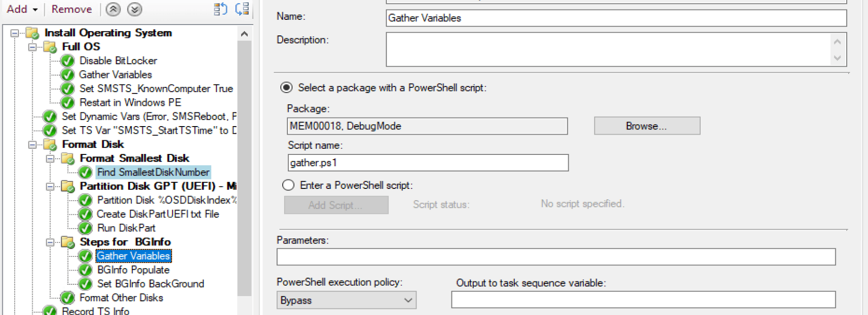This screenshot has width=868, height=315.
Task: Click the folder icon next to Format Disk
Action: [x=50, y=145]
